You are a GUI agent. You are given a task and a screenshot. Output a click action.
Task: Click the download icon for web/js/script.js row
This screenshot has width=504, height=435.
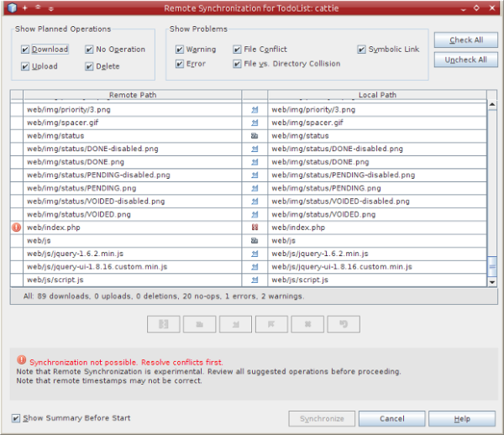(x=254, y=280)
